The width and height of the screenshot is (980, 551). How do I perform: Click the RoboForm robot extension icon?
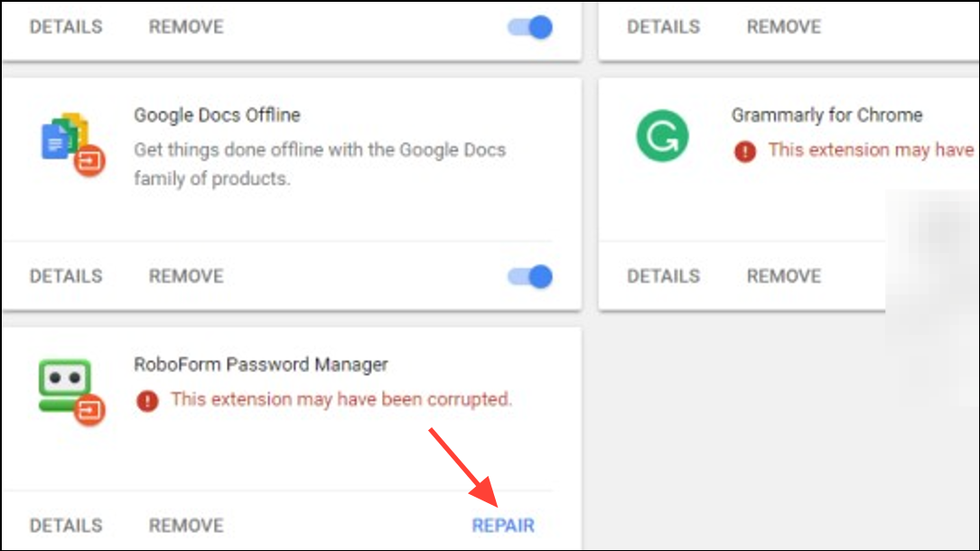click(72, 392)
